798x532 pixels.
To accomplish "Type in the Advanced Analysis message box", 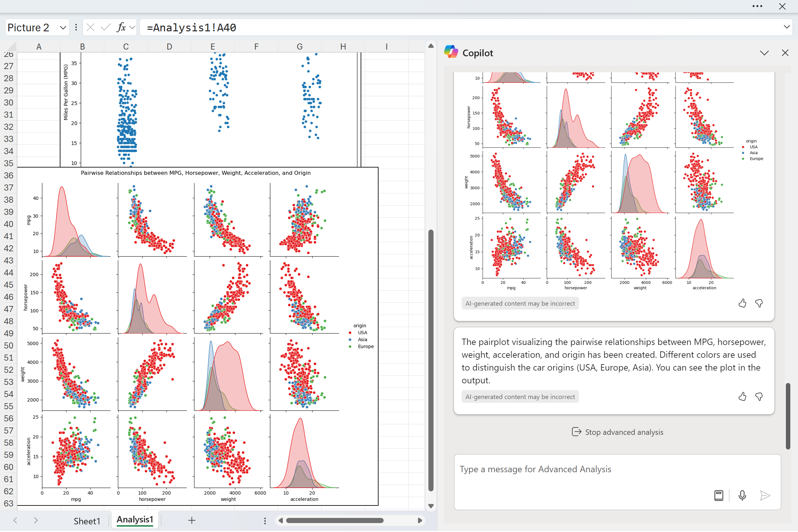I will pos(577,469).
